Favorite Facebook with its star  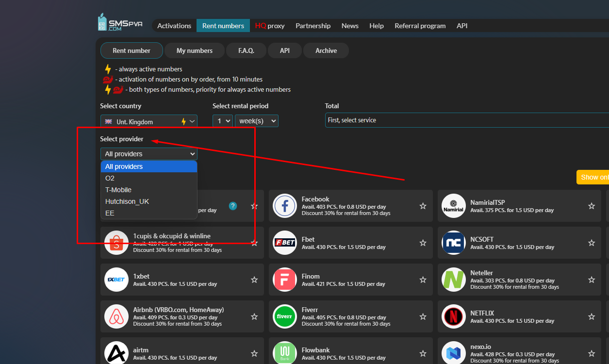coord(423,206)
